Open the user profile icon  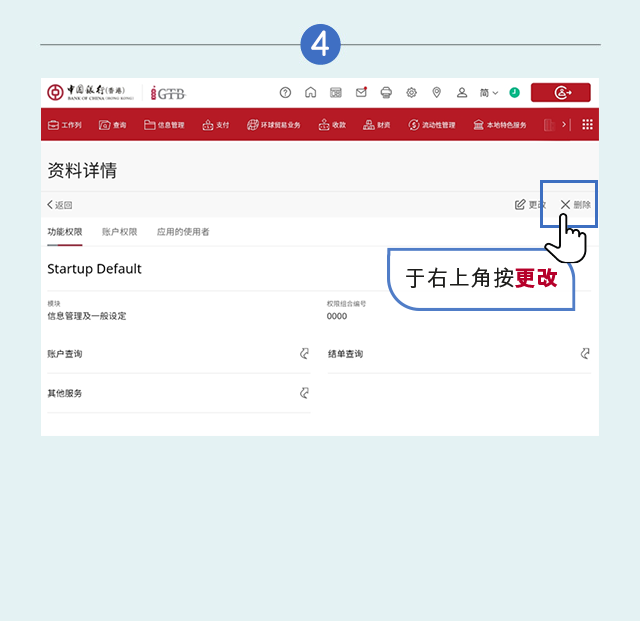pyautogui.click(x=462, y=93)
